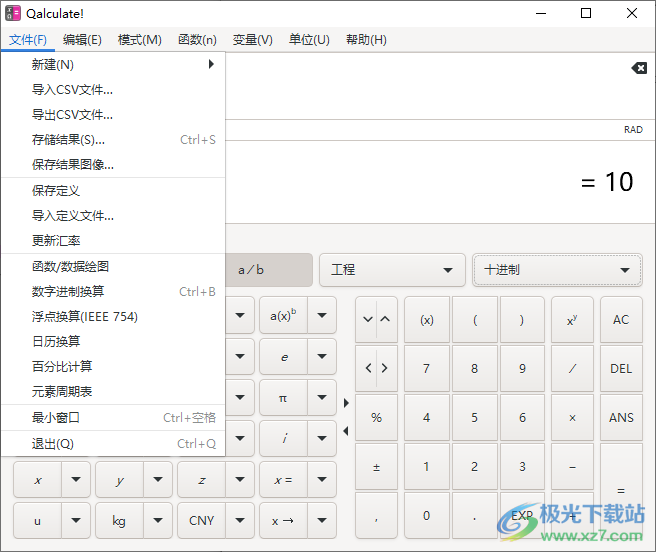Click the kg unit button
This screenshot has width=656, height=552.
click(120, 521)
